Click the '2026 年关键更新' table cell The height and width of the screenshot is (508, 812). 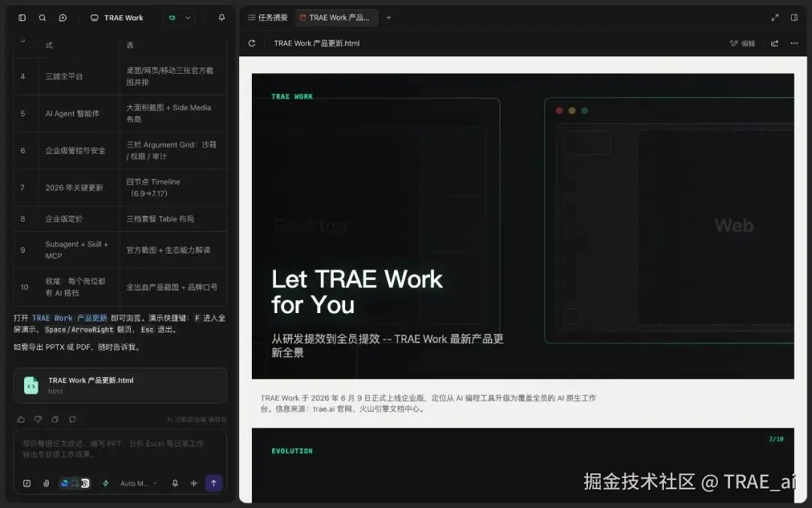tap(79, 187)
